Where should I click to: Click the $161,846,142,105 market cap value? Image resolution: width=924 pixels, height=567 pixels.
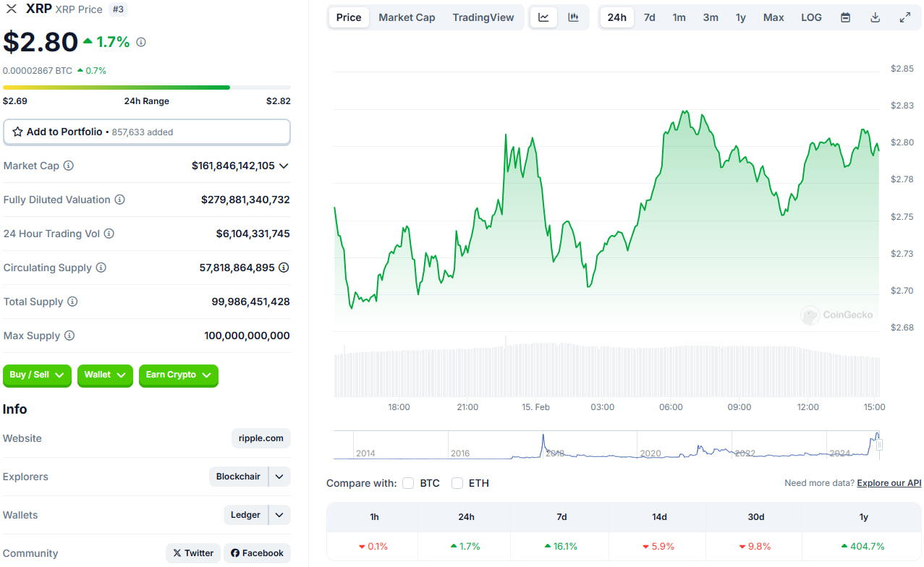233,166
